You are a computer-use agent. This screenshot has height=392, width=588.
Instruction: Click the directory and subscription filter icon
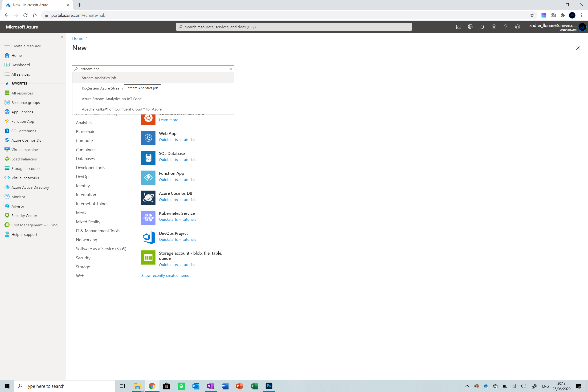470,27
